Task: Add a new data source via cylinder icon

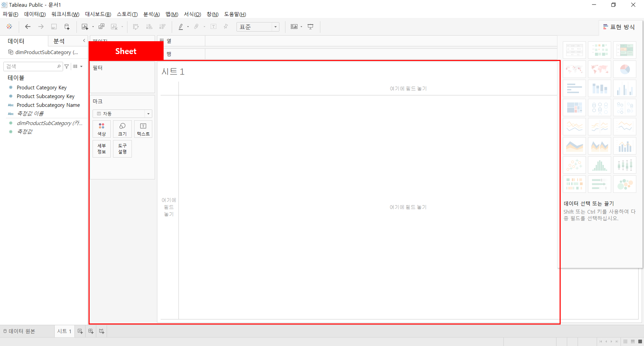Action: pos(67,27)
